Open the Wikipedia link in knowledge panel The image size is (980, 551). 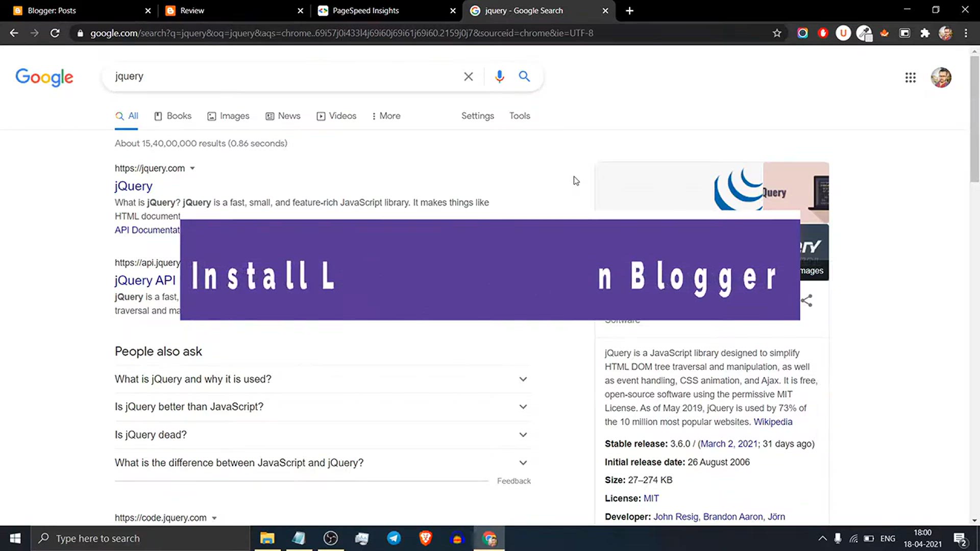(x=773, y=422)
